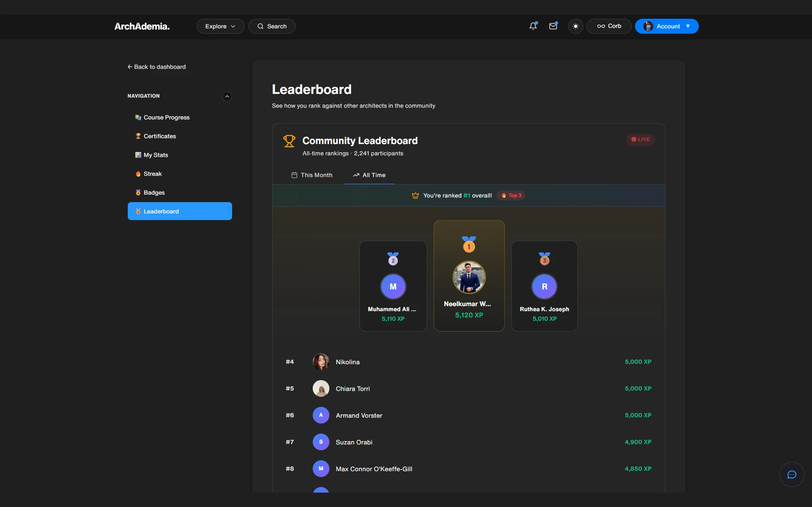
Task: Open the Account dropdown
Action: click(x=667, y=26)
